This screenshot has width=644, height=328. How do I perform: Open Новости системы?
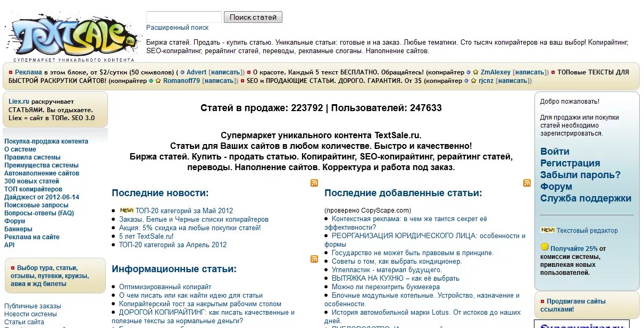point(30,314)
